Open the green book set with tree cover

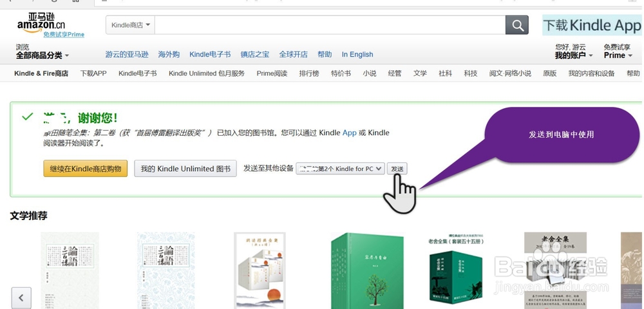[x=367, y=270]
